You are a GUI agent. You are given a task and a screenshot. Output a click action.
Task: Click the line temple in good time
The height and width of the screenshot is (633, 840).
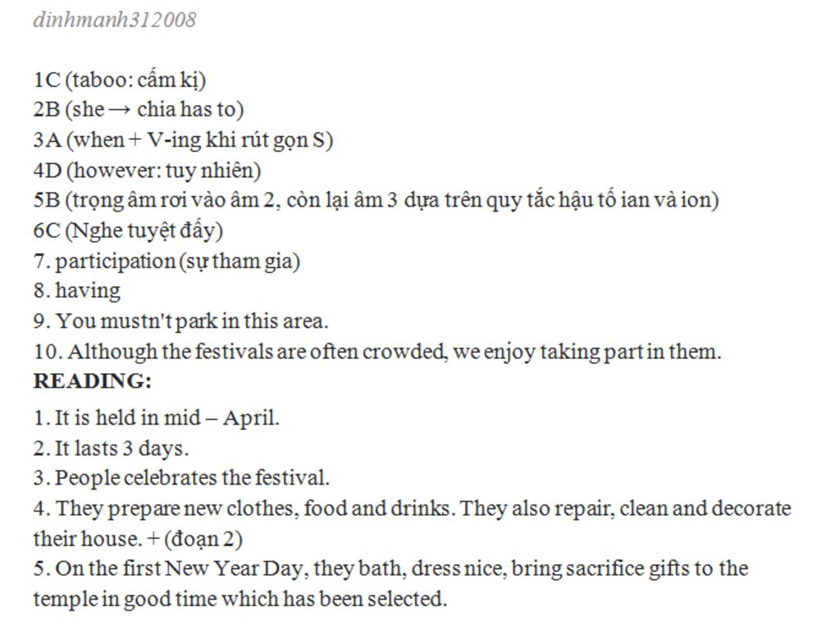pyautogui.click(x=240, y=599)
